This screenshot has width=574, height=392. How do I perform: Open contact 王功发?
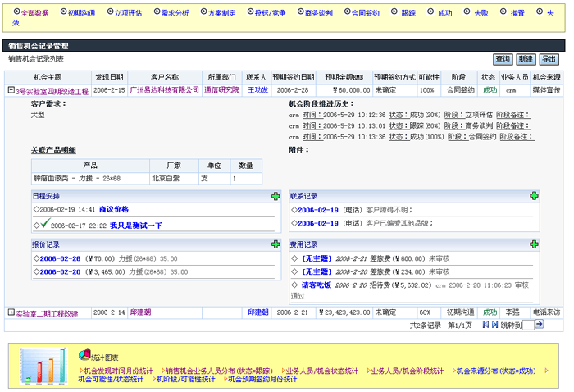tap(257, 90)
